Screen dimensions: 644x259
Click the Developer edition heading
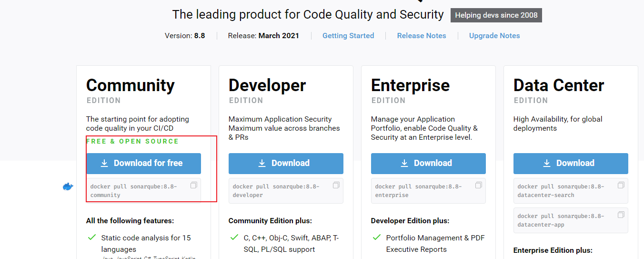coord(267,85)
